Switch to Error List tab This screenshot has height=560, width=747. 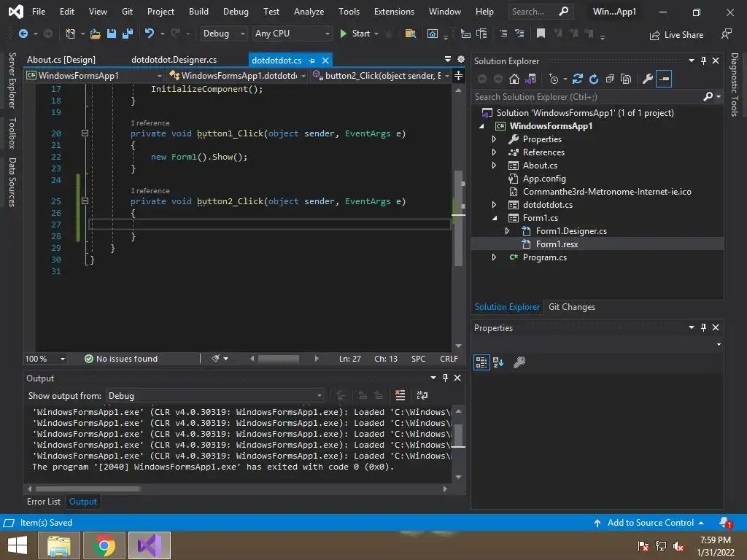(43, 502)
